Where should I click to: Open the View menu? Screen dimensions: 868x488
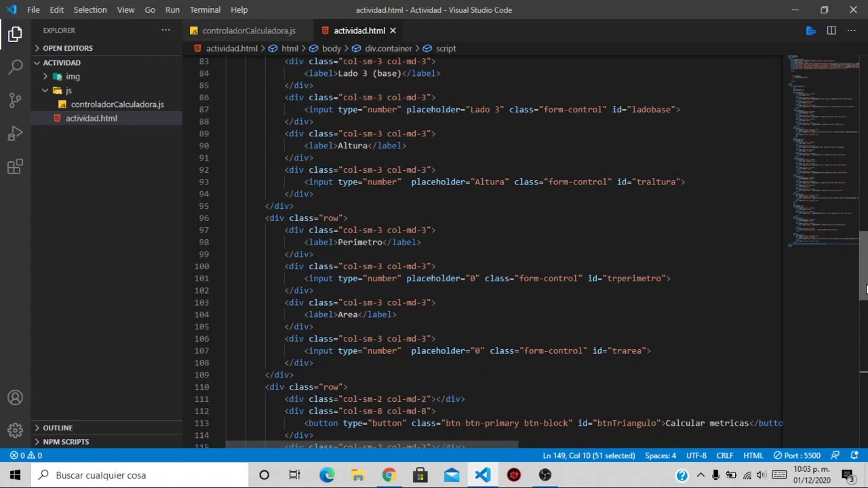tap(125, 10)
